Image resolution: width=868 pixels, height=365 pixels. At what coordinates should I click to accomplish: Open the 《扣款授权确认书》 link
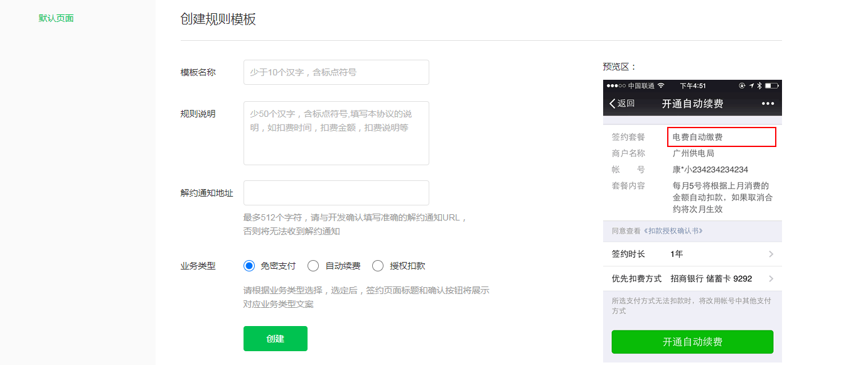point(673,231)
